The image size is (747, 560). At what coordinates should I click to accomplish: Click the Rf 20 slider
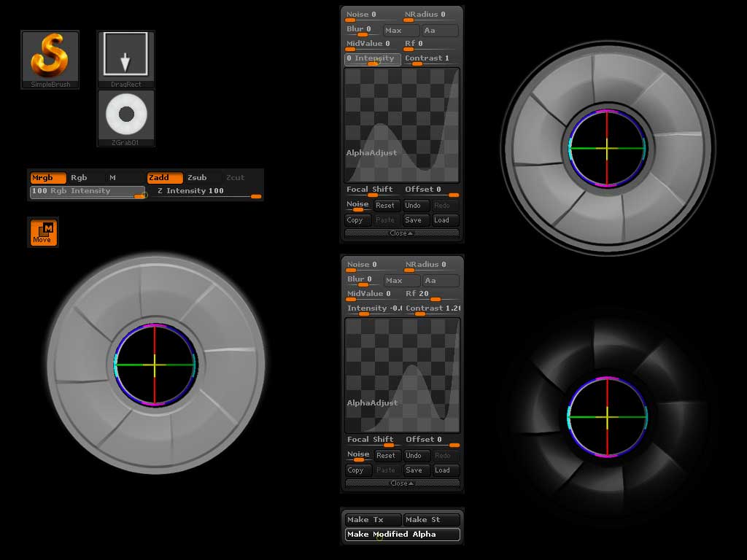pyautogui.click(x=432, y=295)
